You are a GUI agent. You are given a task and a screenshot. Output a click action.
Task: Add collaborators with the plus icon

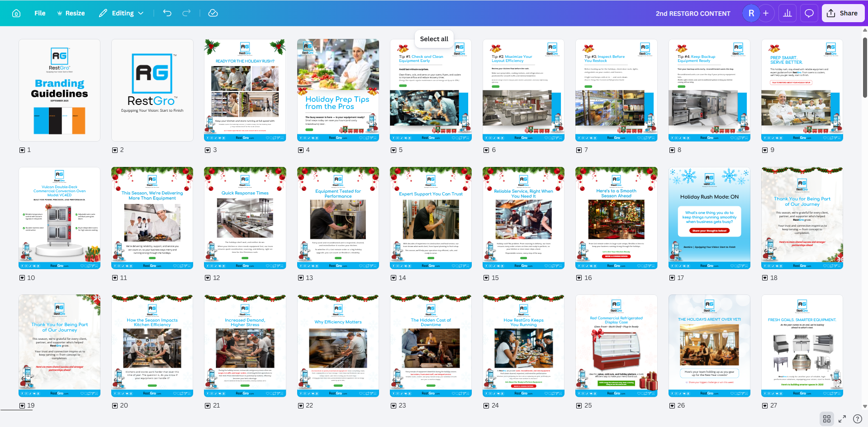[x=766, y=13]
